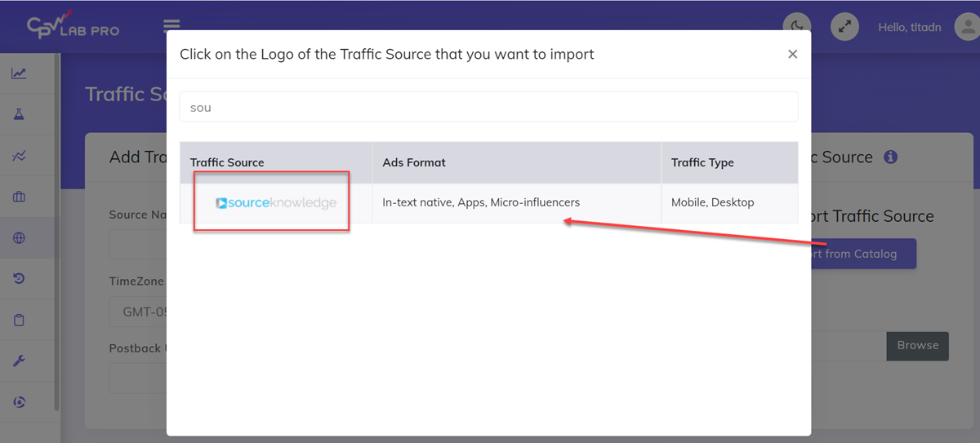Viewport: 980px width, 443px height.
Task: Click the sidebar vertical scrollbar
Action: click(57, 233)
